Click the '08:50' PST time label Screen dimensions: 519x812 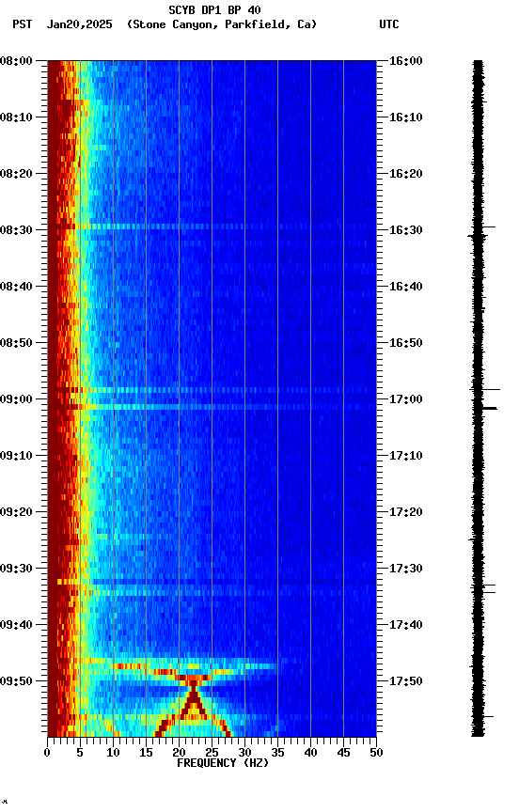pos(16,343)
